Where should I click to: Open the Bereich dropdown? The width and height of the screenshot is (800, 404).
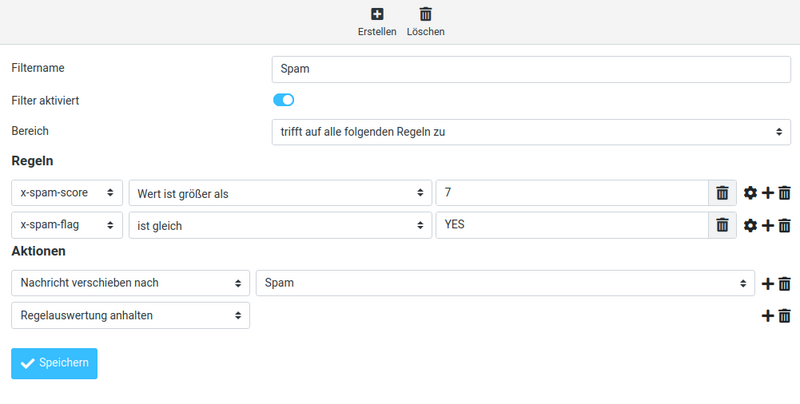(531, 132)
